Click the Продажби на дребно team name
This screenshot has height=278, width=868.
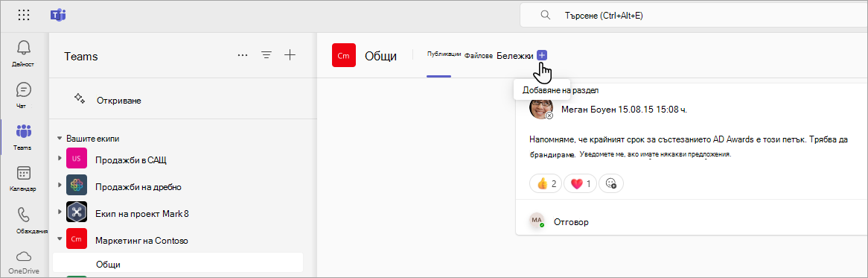click(x=138, y=186)
